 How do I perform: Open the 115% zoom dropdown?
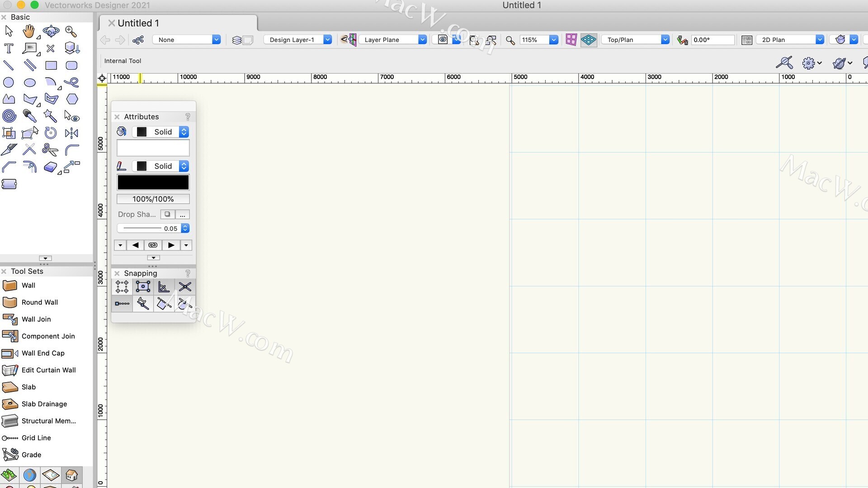(539, 40)
